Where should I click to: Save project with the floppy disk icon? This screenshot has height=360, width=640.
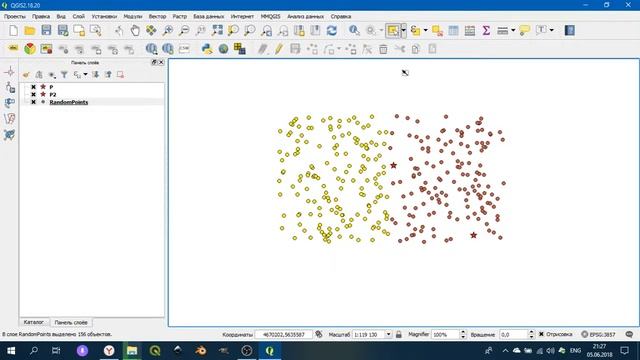[46, 31]
